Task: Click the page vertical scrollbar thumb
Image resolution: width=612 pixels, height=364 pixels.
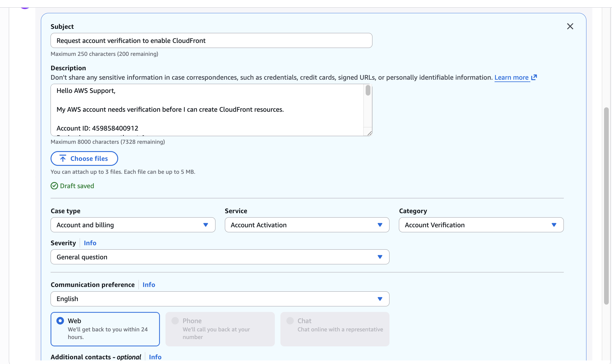Action: pyautogui.click(x=606, y=206)
